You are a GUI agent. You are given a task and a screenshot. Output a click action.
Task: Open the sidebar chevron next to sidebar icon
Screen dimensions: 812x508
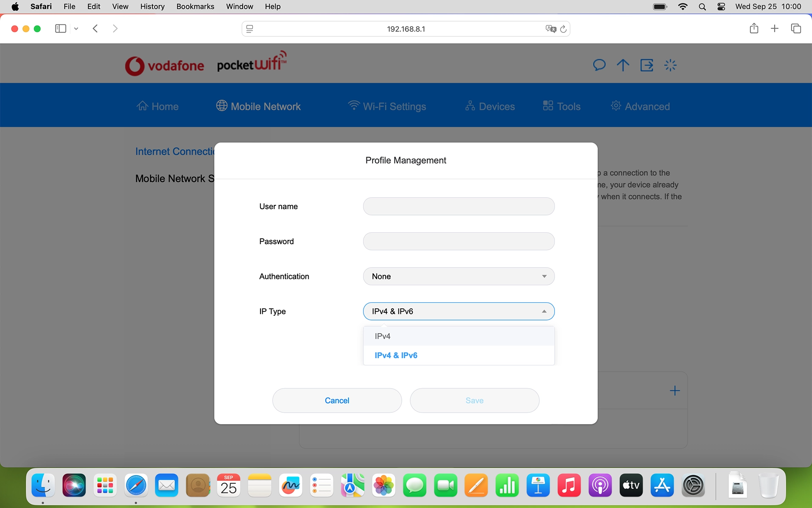pos(76,28)
